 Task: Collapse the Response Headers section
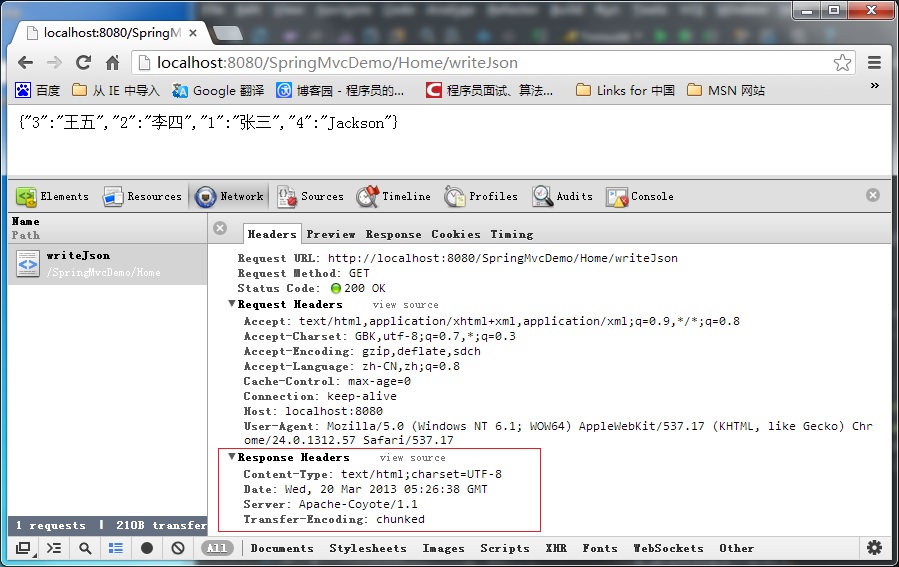tap(232, 457)
